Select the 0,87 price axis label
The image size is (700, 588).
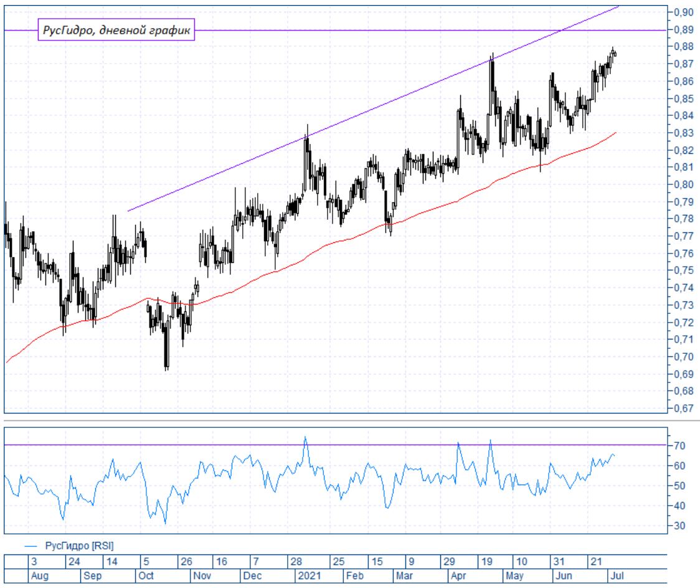click(683, 64)
